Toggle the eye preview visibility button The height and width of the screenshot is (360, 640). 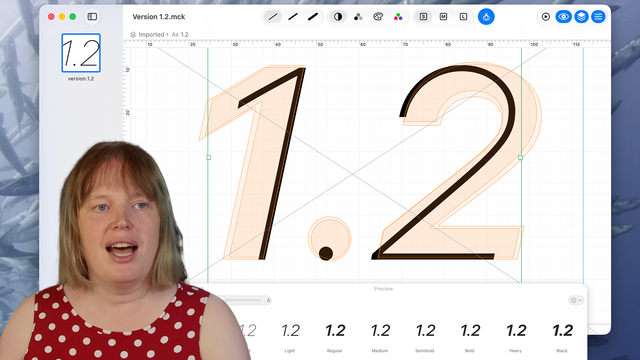[x=564, y=17]
